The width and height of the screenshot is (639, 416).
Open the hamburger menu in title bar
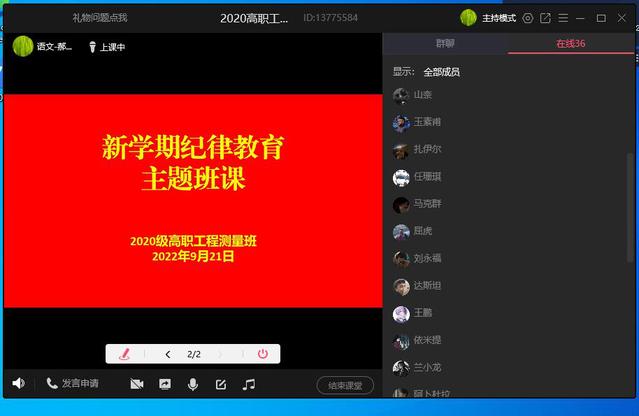pos(564,18)
